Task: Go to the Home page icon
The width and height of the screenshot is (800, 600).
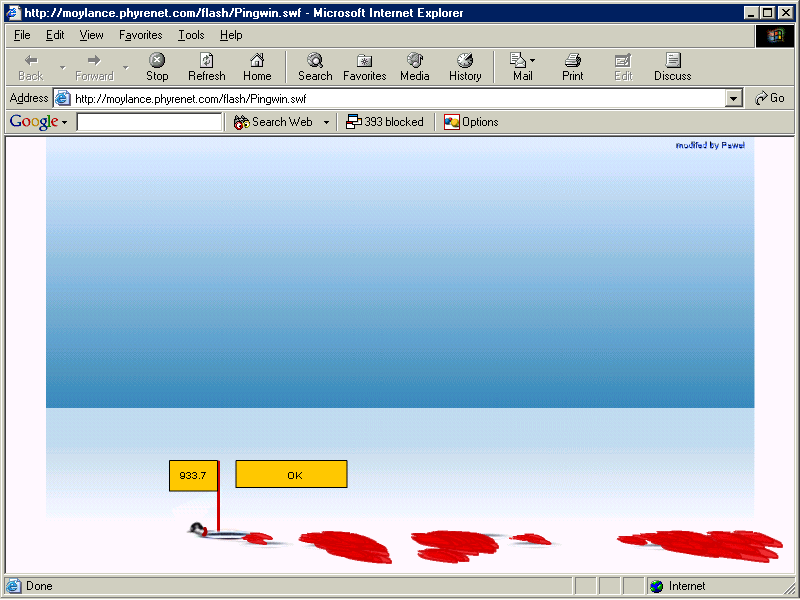Action: [x=257, y=67]
